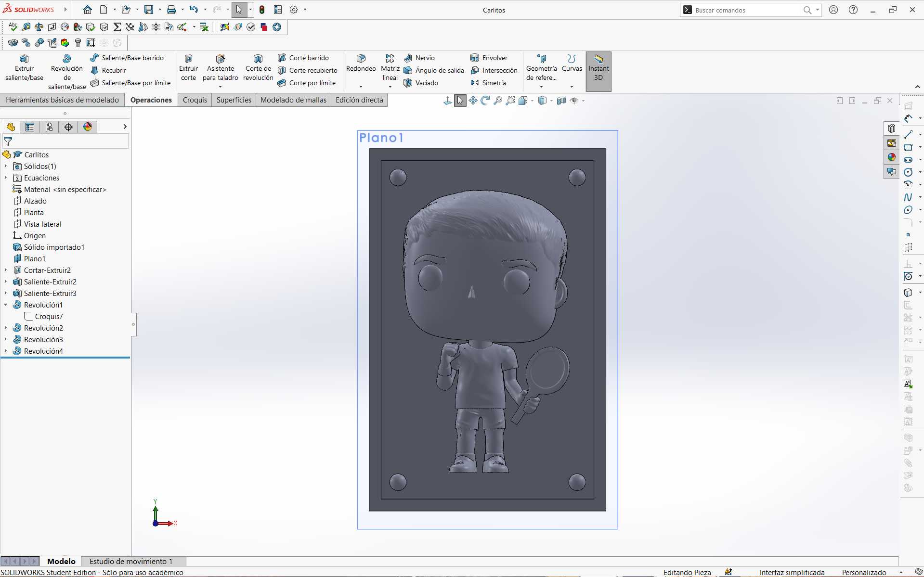The width and height of the screenshot is (924, 577).
Task: Switch to Superficies tab
Action: coord(234,100)
